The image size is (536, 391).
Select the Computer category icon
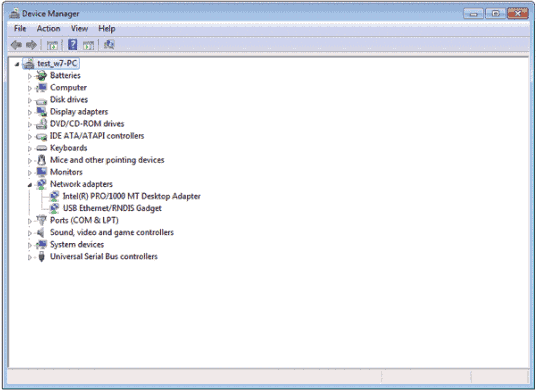41,87
